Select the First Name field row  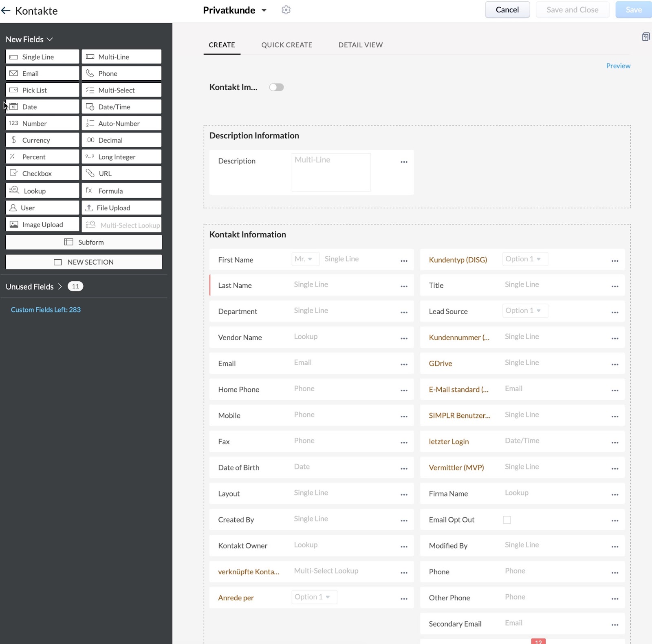pyautogui.click(x=311, y=260)
